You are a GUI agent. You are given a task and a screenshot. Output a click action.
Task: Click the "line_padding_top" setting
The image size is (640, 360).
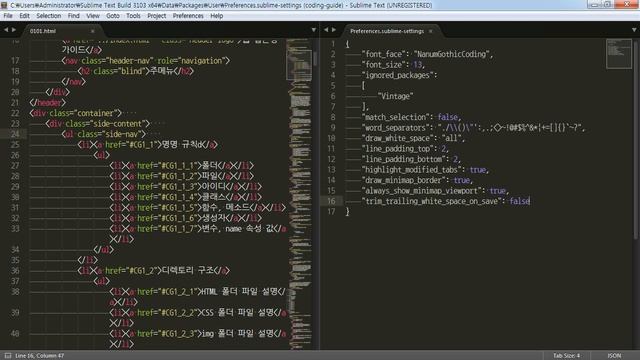(405, 149)
